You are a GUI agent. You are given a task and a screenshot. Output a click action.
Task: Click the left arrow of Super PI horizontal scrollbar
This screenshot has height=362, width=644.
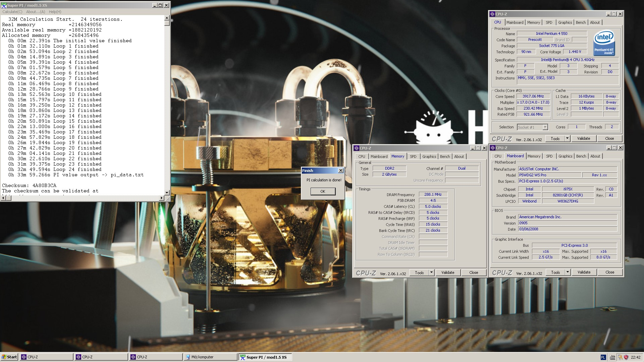(3, 198)
